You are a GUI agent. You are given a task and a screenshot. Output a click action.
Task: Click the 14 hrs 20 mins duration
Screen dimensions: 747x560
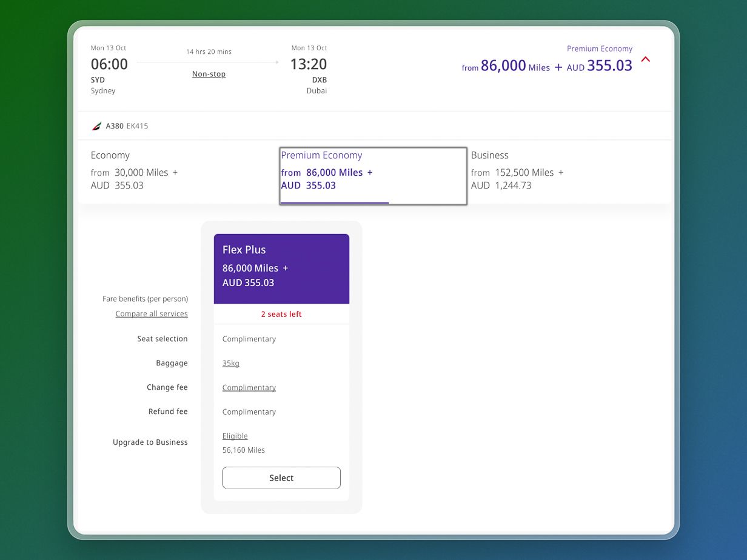[x=209, y=52]
